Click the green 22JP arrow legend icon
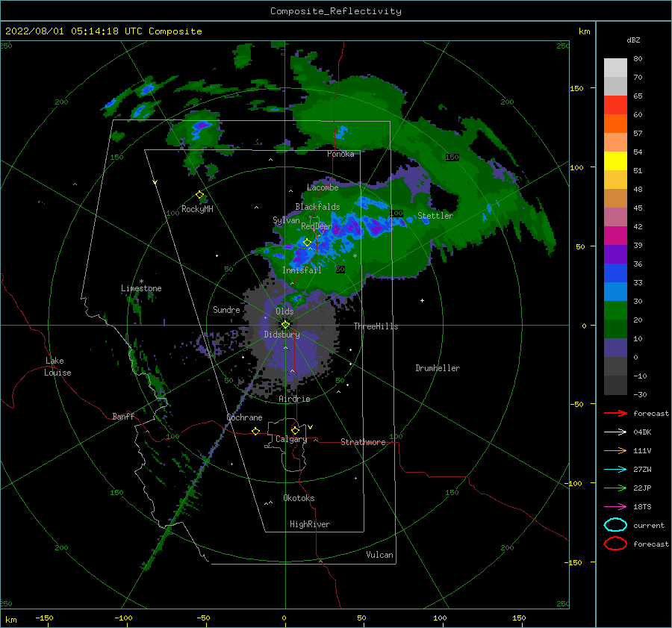 point(615,488)
